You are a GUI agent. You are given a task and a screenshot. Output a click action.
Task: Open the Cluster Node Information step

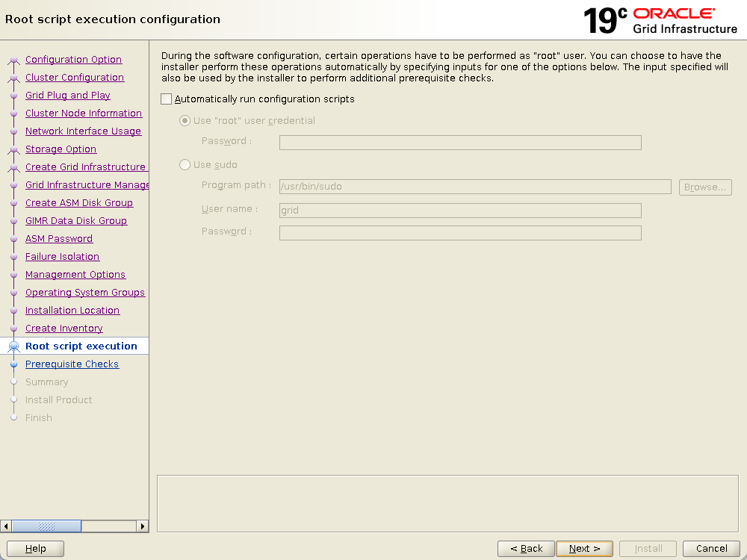coord(84,113)
